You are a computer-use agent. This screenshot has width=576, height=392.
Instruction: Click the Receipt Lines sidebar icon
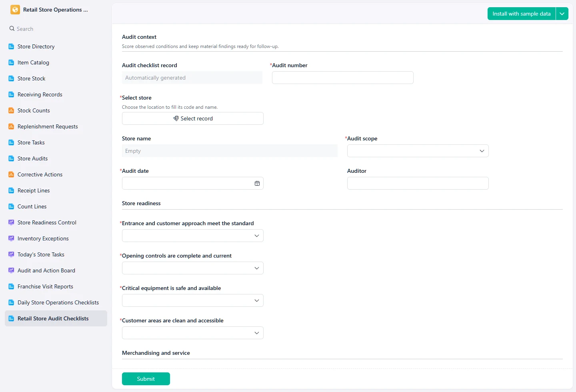point(11,190)
